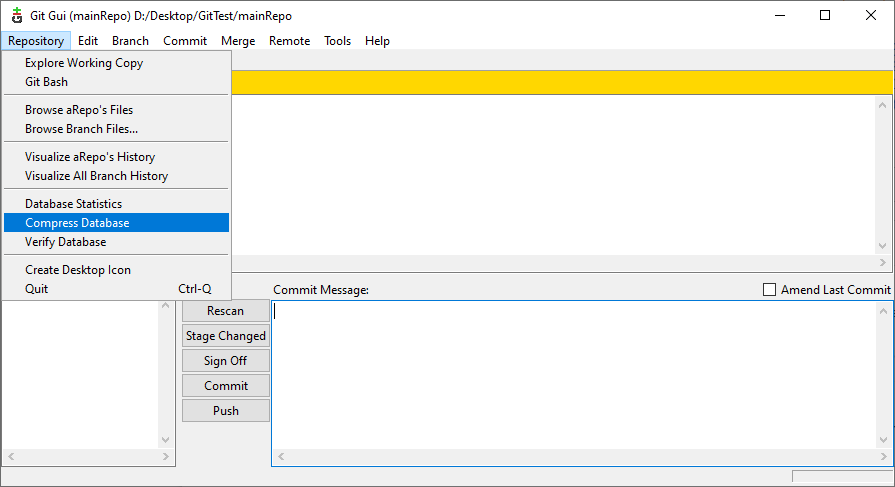Run Verify Database
This screenshot has width=895, height=487.
116,242
